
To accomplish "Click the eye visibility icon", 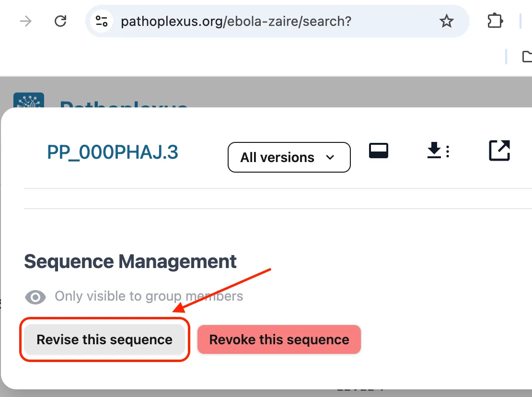I will click(x=35, y=297).
